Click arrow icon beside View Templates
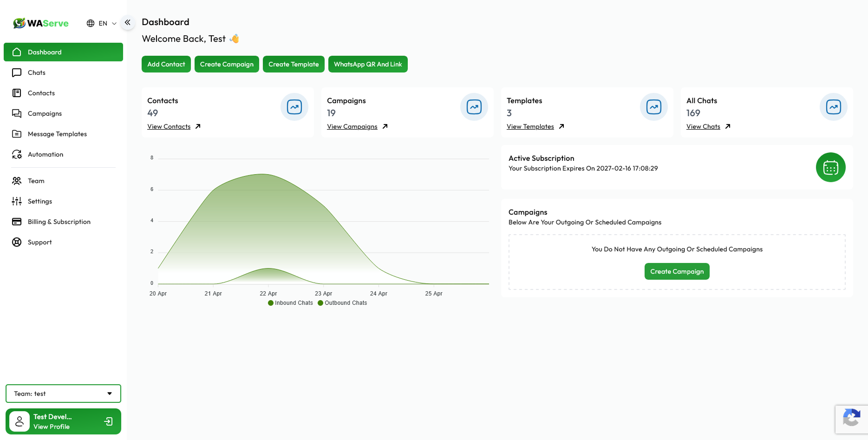The width and height of the screenshot is (868, 440). (561, 126)
